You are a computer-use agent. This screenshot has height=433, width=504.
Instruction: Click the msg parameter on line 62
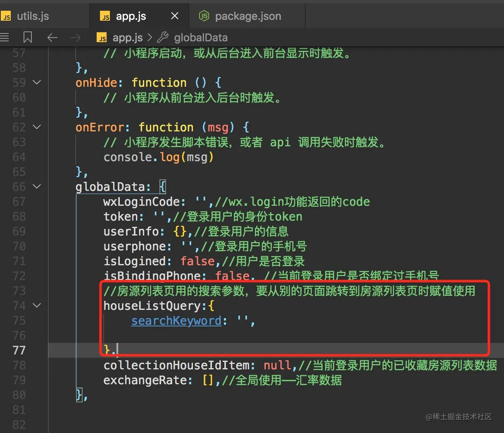[x=218, y=127]
